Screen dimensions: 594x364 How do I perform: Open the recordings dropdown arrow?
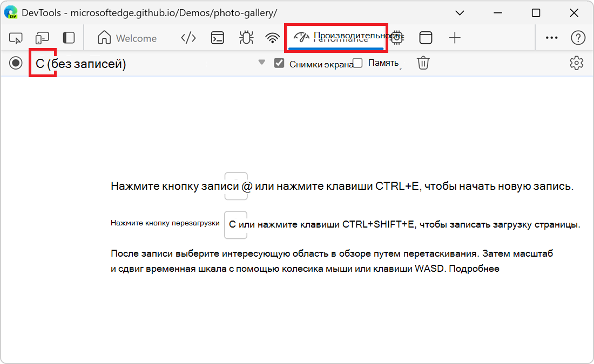[261, 63]
